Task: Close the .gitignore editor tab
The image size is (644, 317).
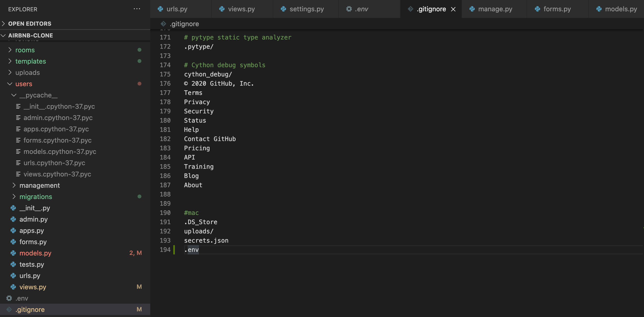Action: 453,9
